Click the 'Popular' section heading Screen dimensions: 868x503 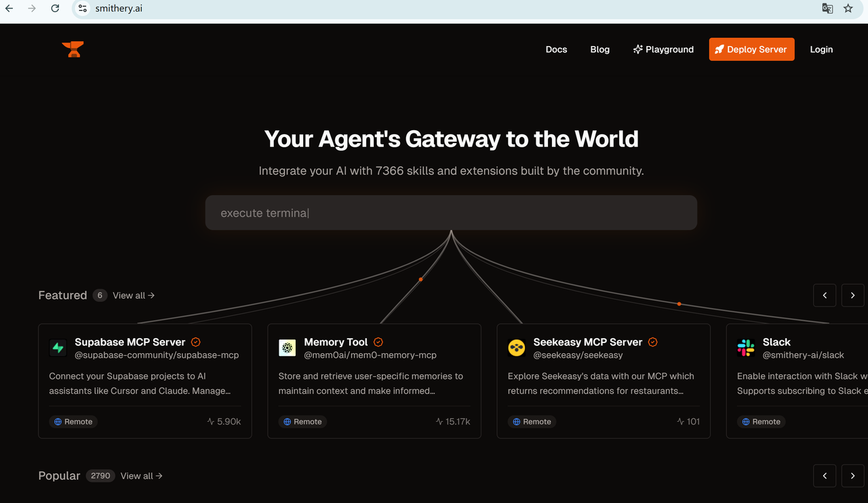[59, 476]
